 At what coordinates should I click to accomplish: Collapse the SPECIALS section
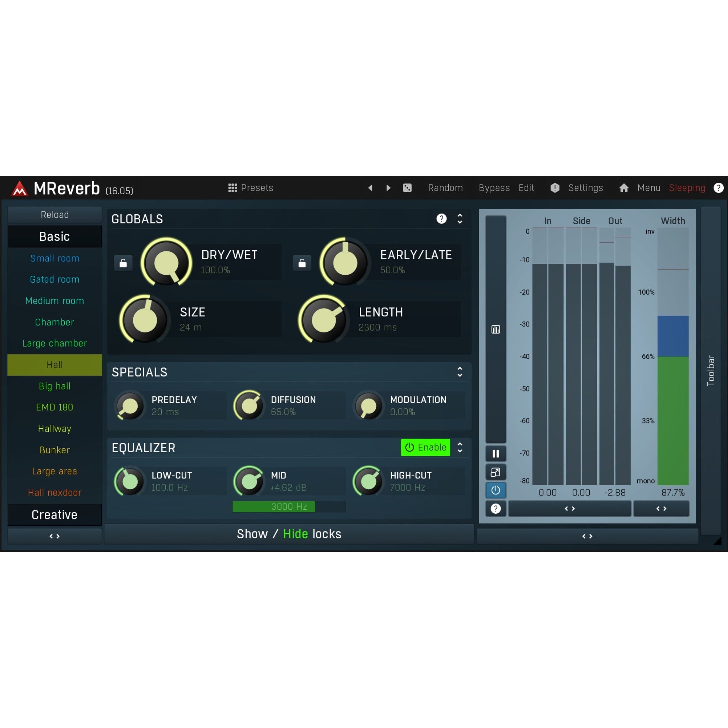460,372
